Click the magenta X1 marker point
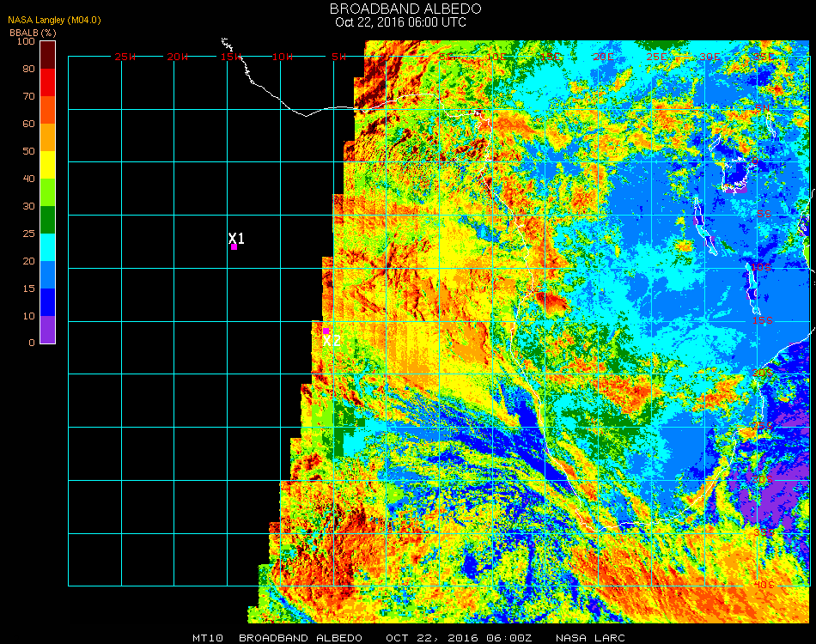 point(234,246)
